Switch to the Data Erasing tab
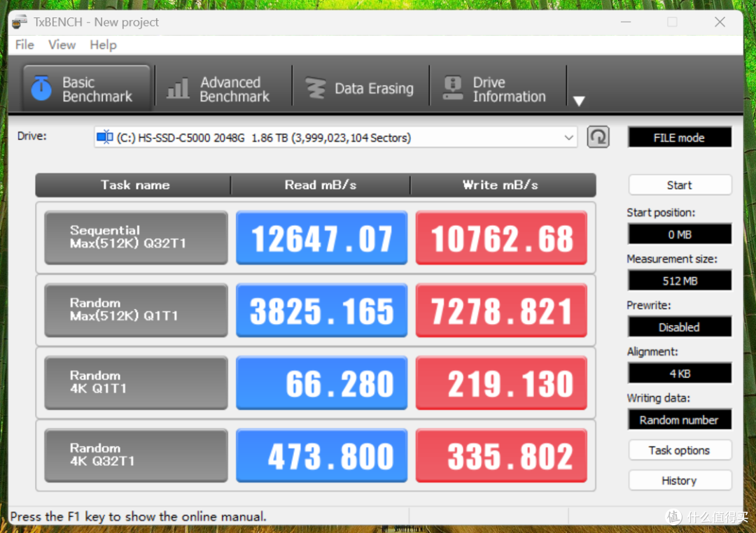Screen dimensions: 756x533 click(360, 89)
